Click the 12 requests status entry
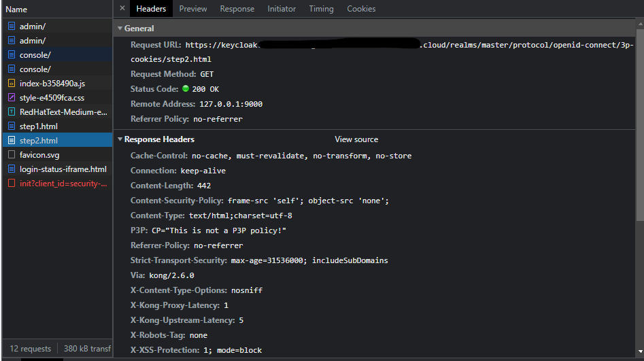This screenshot has width=644, height=361. tap(31, 349)
